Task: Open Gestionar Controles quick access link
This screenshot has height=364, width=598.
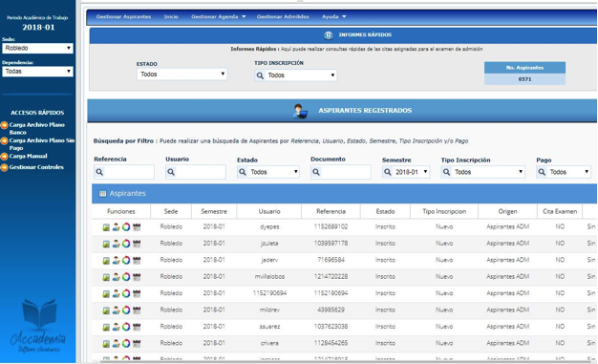Action: coord(36,167)
